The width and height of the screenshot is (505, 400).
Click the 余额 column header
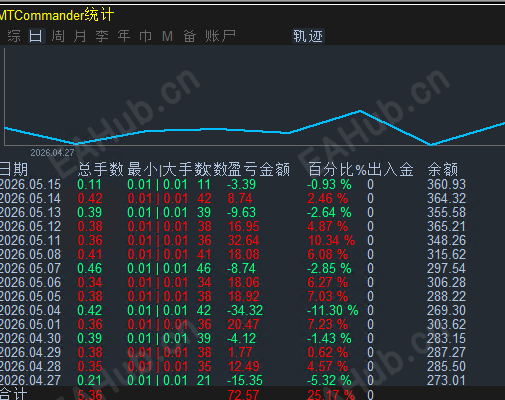coord(443,170)
